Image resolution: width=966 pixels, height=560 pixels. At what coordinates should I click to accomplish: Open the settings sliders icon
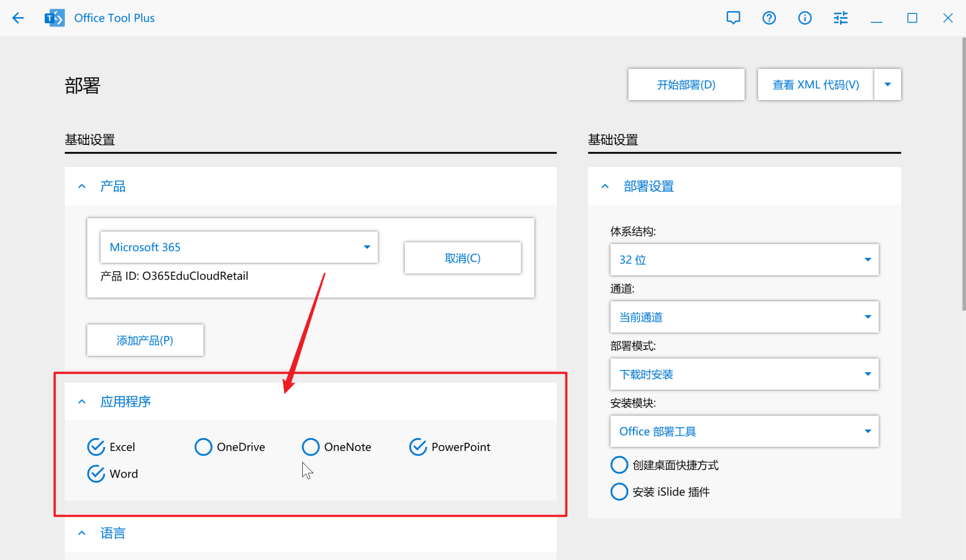(x=840, y=18)
